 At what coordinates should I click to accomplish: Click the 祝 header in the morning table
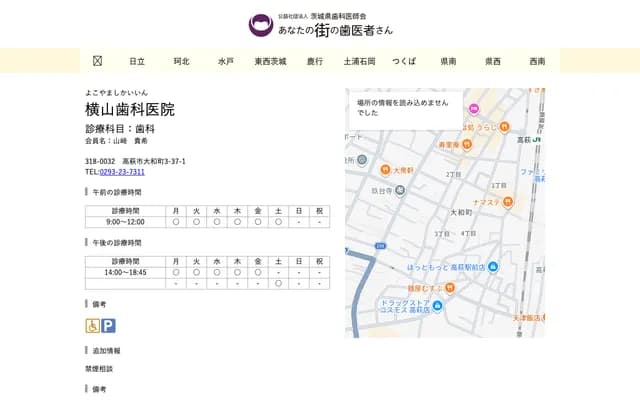click(319, 211)
